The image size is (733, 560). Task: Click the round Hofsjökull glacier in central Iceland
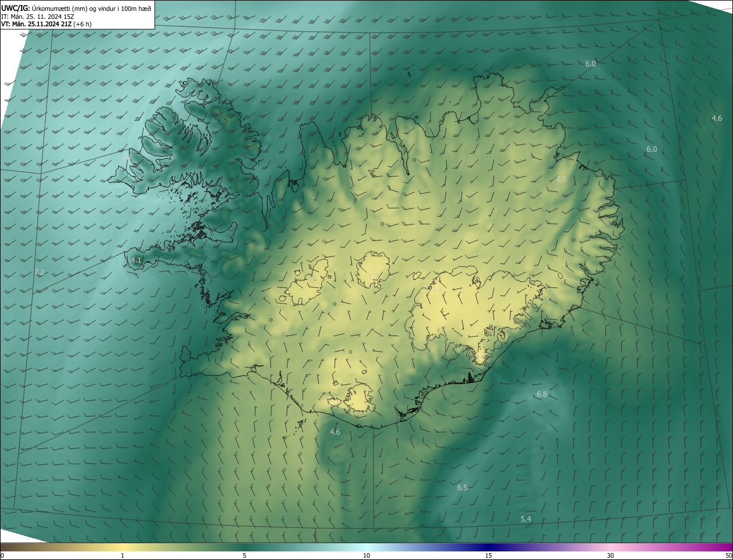coord(373,269)
